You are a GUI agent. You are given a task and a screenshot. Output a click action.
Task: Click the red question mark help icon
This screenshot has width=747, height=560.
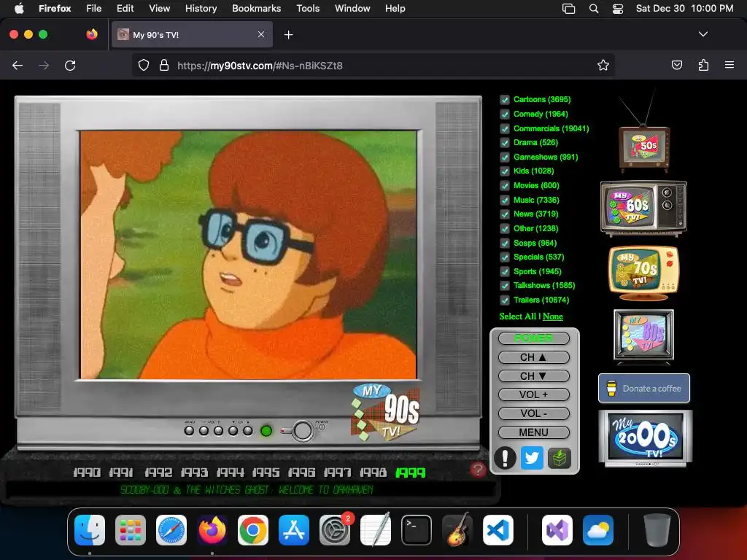478,470
